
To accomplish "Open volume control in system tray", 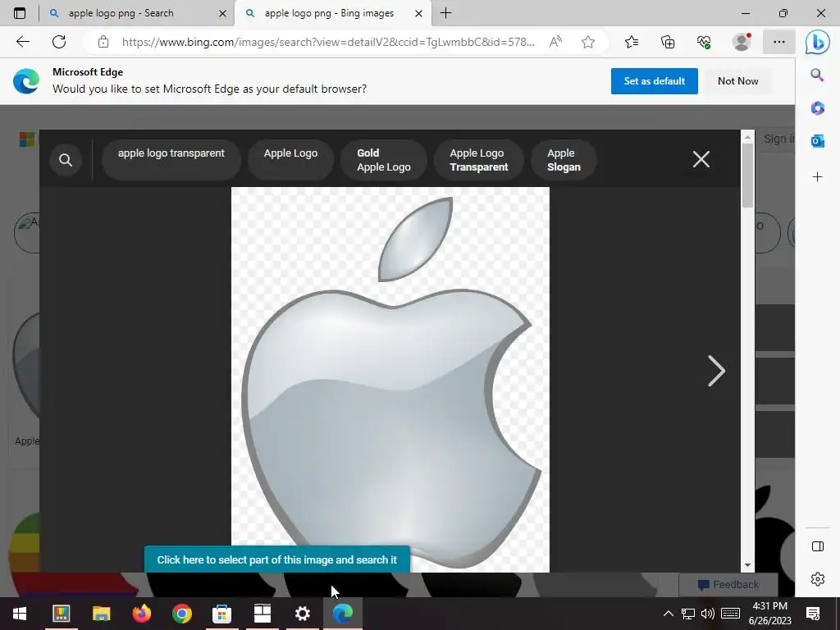I will pyautogui.click(x=708, y=614).
